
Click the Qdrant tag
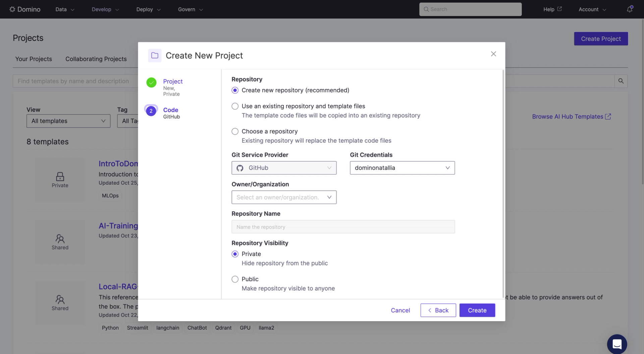223,328
